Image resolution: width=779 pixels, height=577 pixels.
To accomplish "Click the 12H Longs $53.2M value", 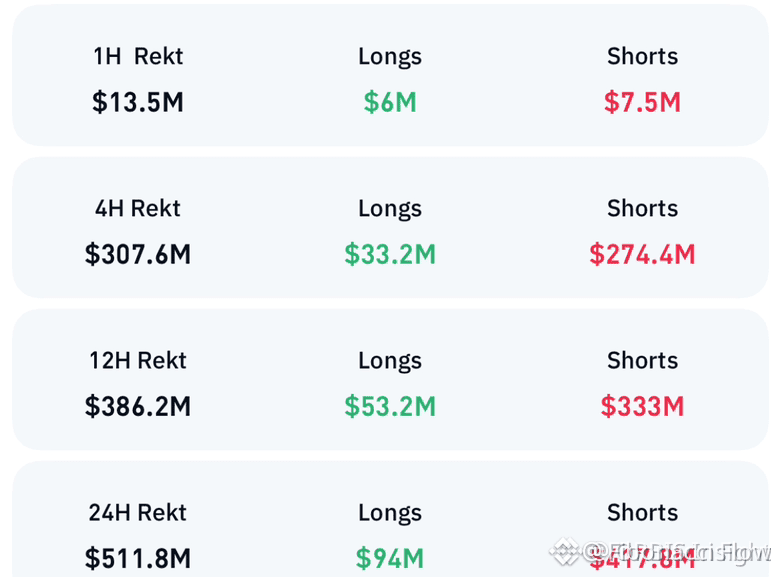I will [390, 407].
